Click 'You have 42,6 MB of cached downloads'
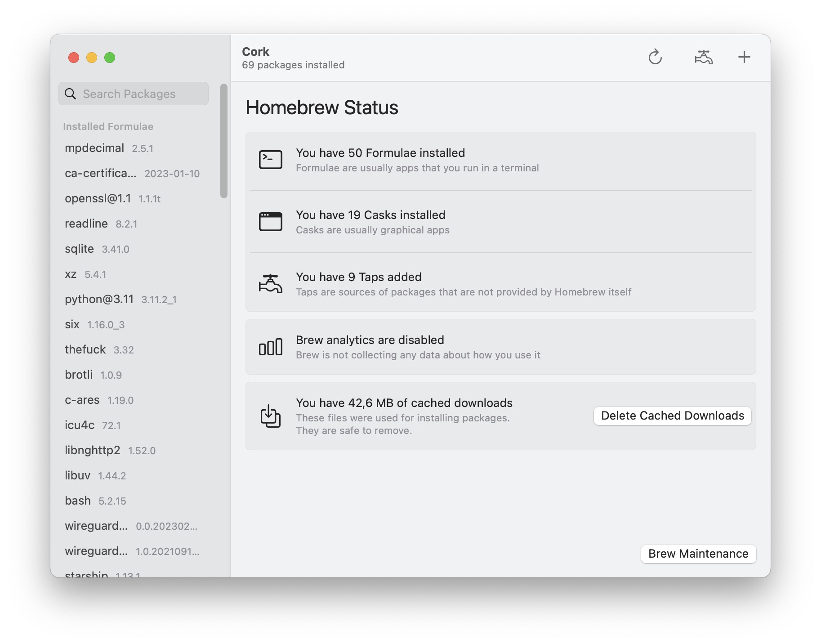The image size is (821, 644). click(x=404, y=403)
